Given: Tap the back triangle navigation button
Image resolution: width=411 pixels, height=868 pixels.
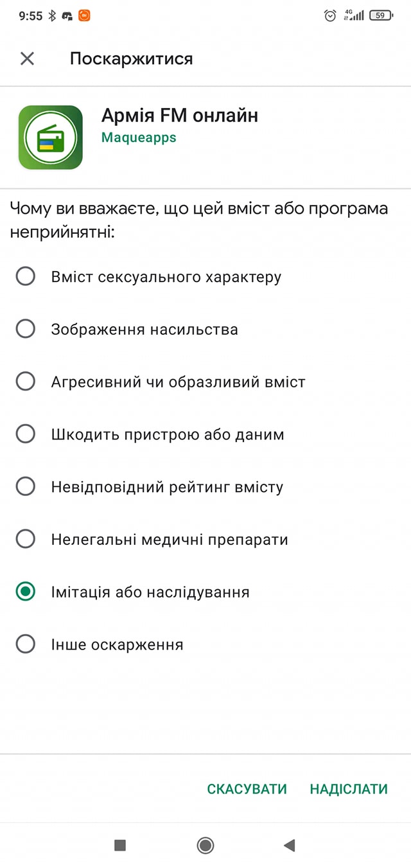Looking at the screenshot, I should point(289,847).
